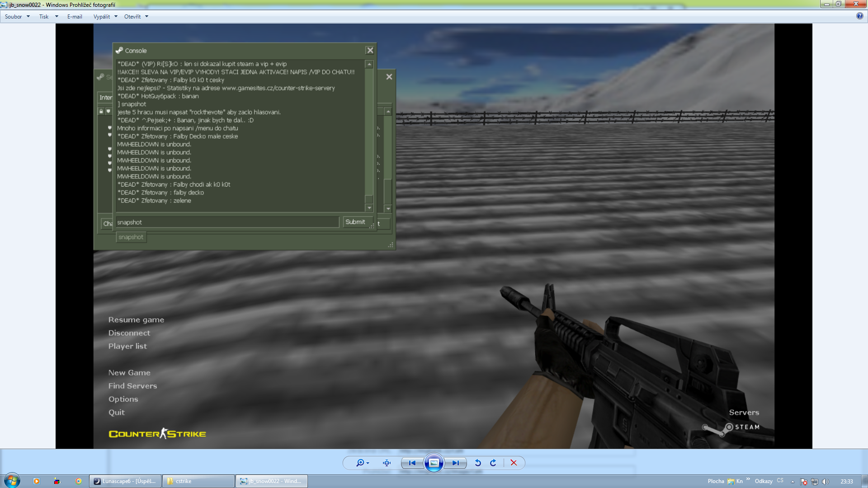The image size is (868, 488).
Task: Click Disconnect in the game menu
Action: 129,333
